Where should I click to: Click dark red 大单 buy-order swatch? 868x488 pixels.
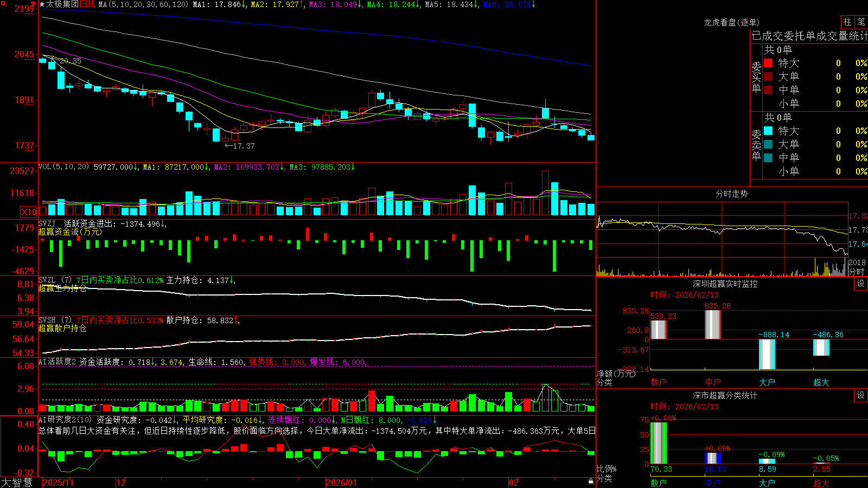click(x=768, y=76)
